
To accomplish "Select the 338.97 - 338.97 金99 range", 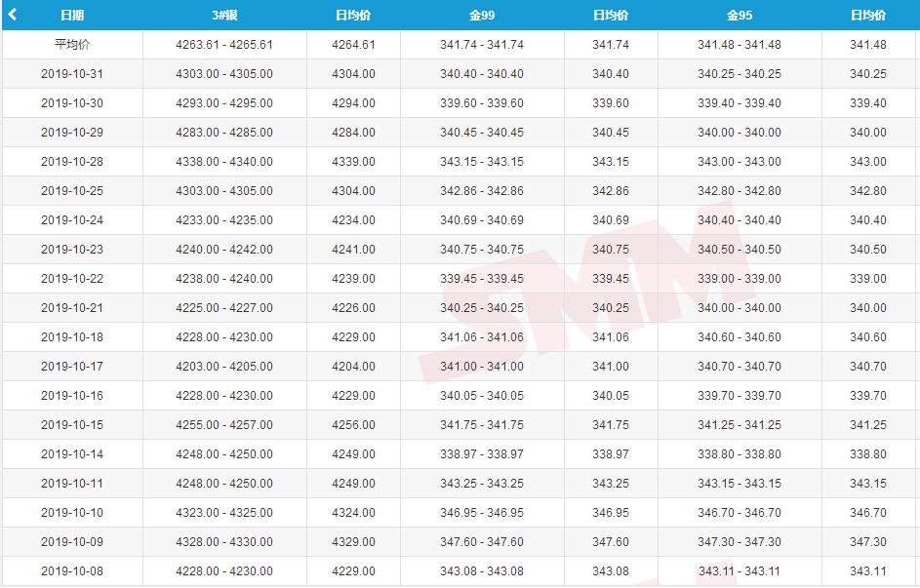I will [481, 454].
